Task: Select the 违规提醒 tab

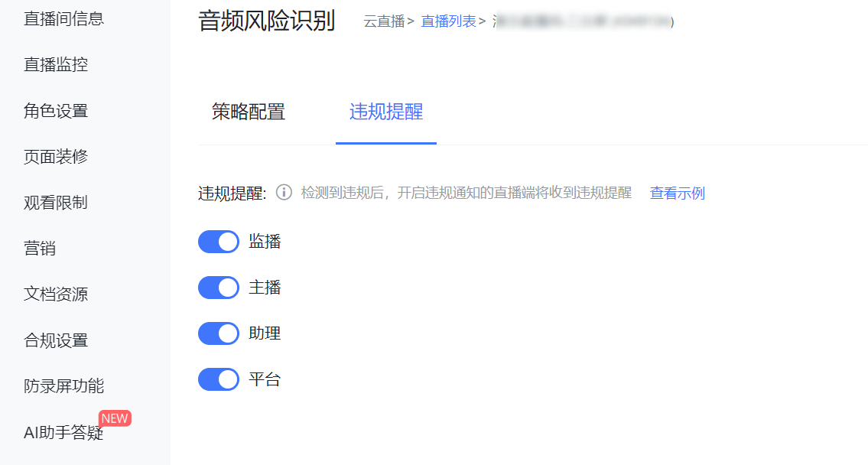Action: (386, 112)
